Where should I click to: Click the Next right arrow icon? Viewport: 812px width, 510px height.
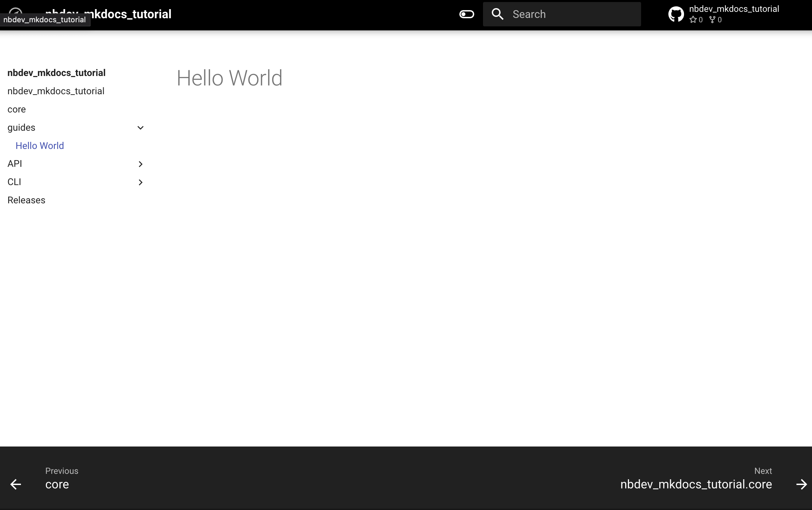tap(801, 484)
